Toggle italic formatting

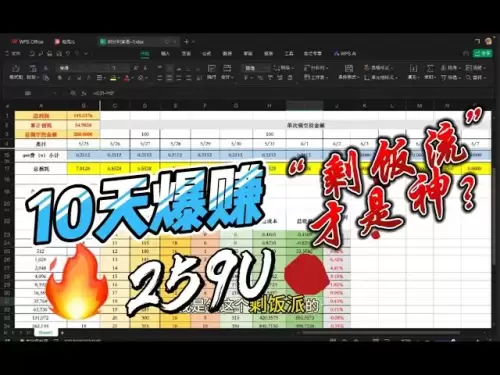pos(69,78)
